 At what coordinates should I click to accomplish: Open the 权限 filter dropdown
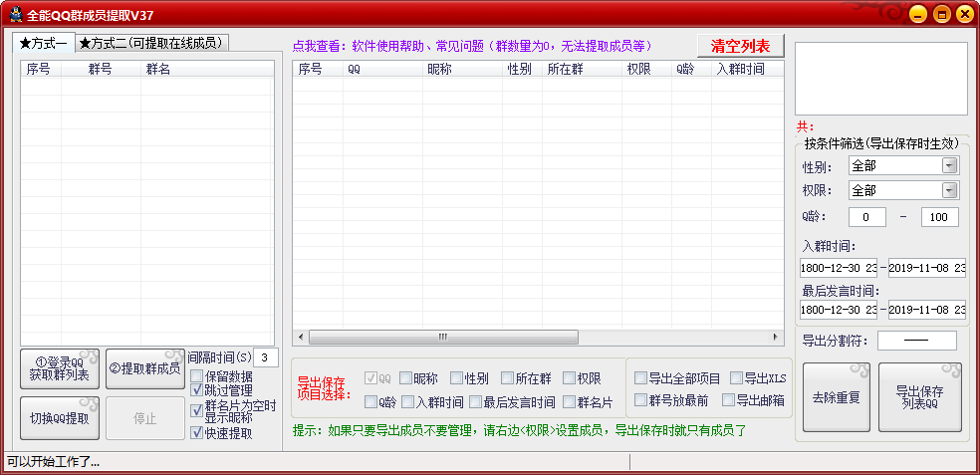point(949,190)
